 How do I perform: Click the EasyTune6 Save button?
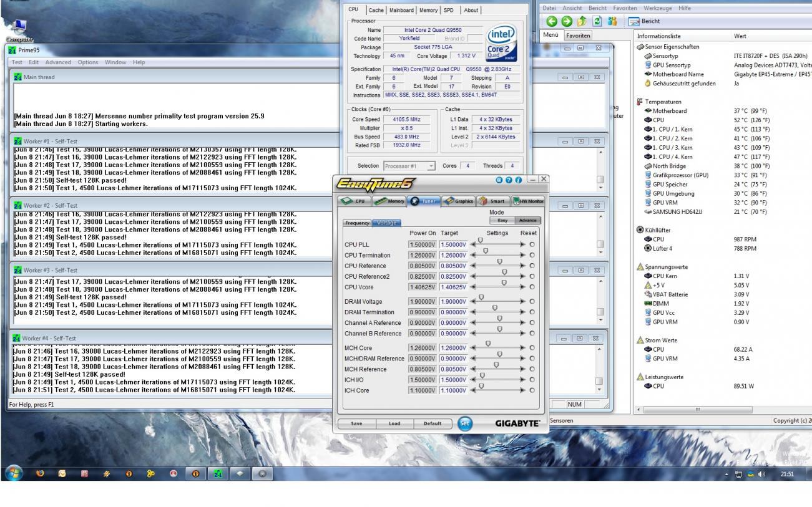click(x=356, y=423)
